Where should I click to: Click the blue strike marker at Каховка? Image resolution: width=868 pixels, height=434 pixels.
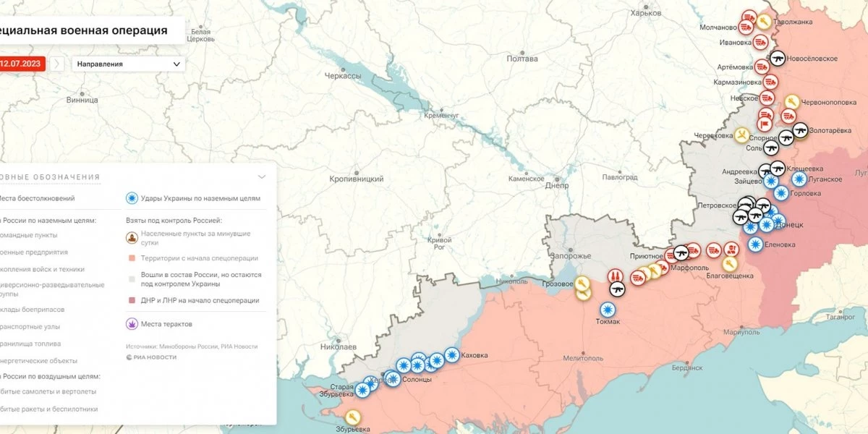451,355
